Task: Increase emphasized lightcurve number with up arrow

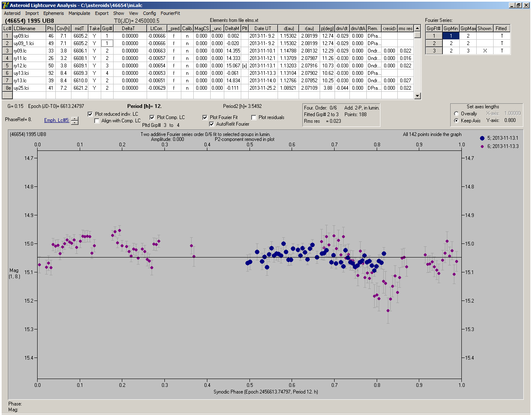Action: [74, 119]
